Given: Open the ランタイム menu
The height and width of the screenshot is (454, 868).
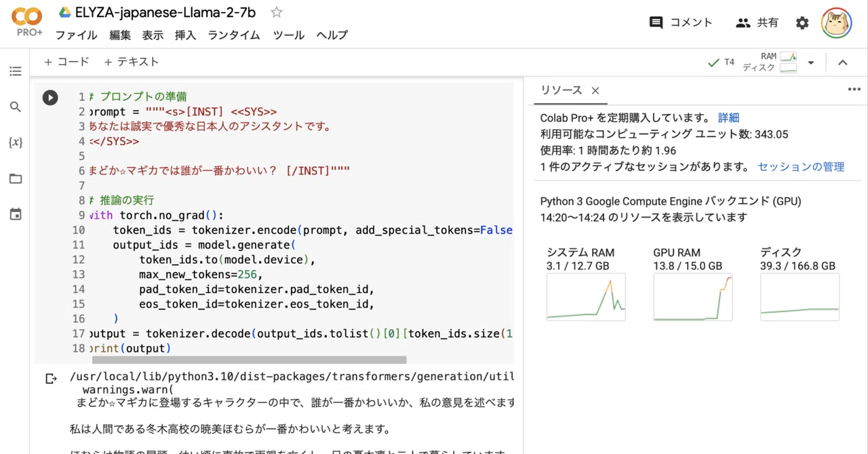Looking at the screenshot, I should pos(234,35).
